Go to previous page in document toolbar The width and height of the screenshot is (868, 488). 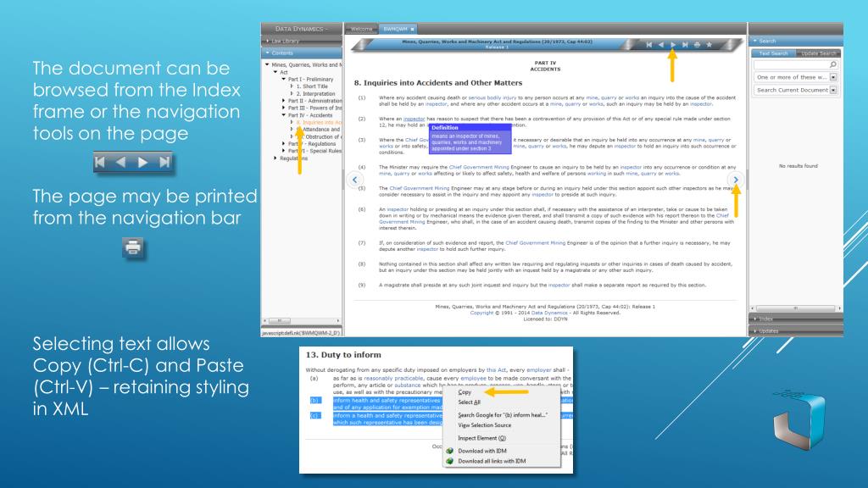click(x=661, y=45)
